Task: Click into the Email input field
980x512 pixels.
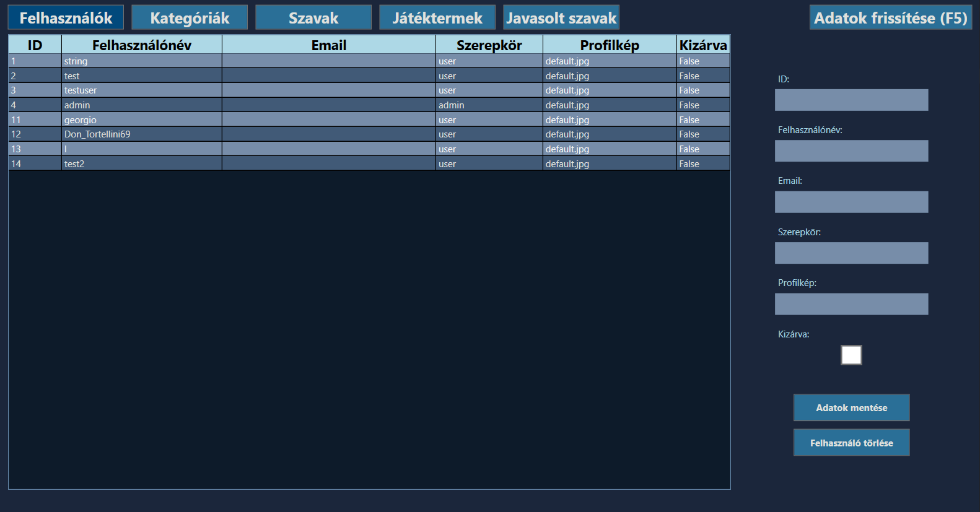Action: (851, 202)
